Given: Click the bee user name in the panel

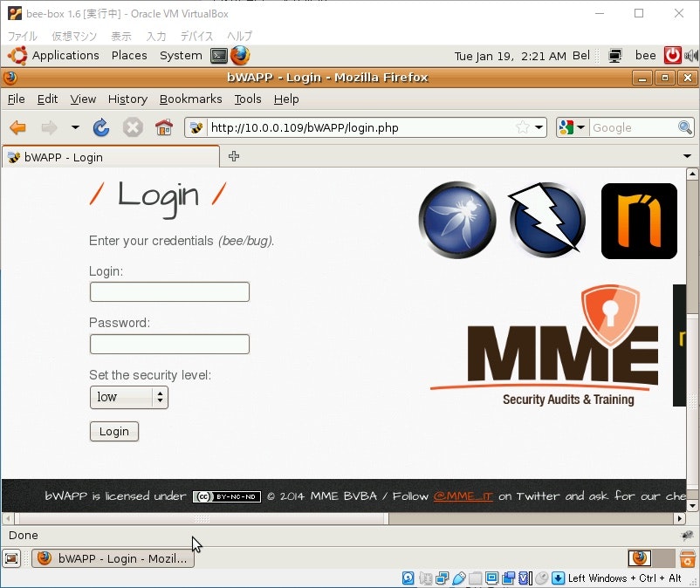Looking at the screenshot, I should pyautogui.click(x=645, y=55).
